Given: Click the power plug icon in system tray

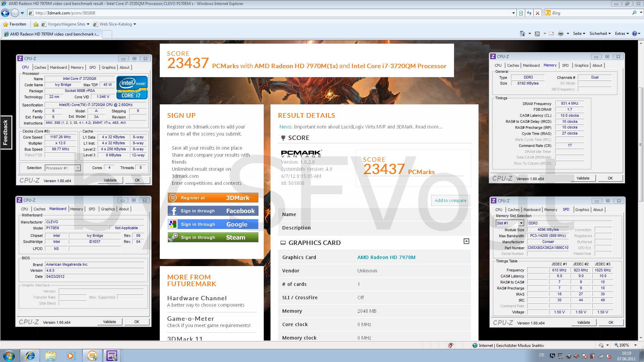Looking at the screenshot, I should 592,356.
